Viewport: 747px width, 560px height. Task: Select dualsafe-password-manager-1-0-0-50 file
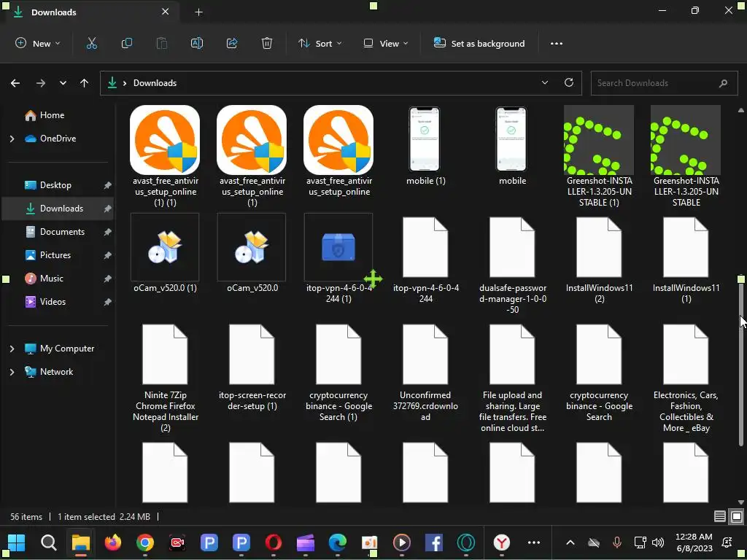(512, 265)
